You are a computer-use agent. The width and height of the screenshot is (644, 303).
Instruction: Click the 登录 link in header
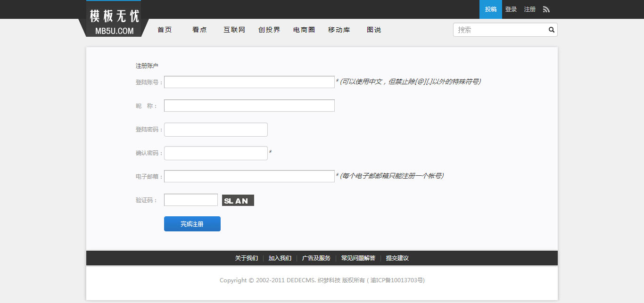pos(511,9)
